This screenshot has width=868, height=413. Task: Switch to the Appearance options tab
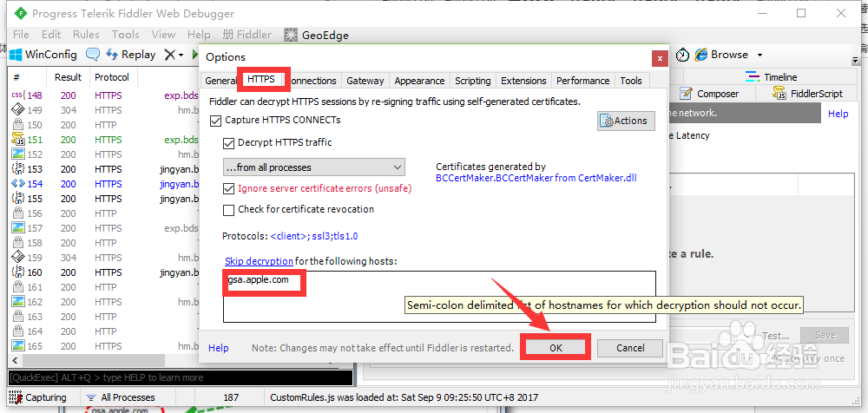419,81
